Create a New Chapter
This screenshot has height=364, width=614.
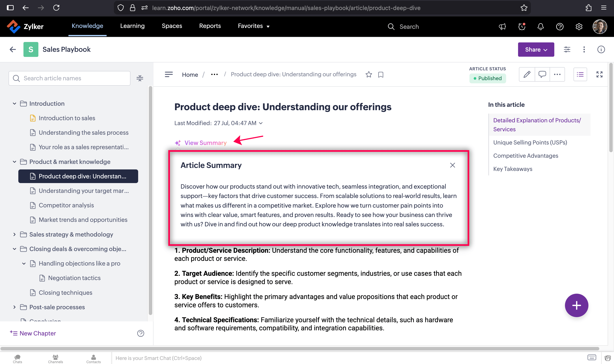33,333
